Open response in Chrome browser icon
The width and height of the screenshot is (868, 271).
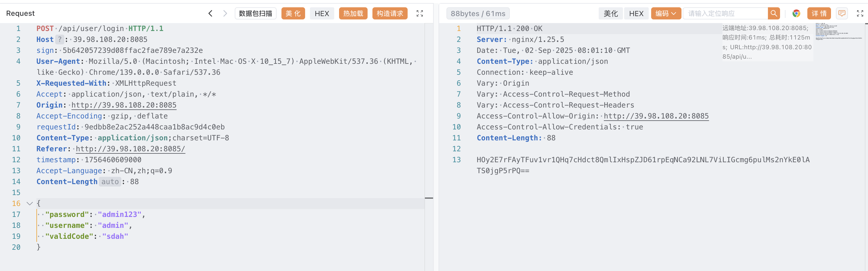point(796,13)
